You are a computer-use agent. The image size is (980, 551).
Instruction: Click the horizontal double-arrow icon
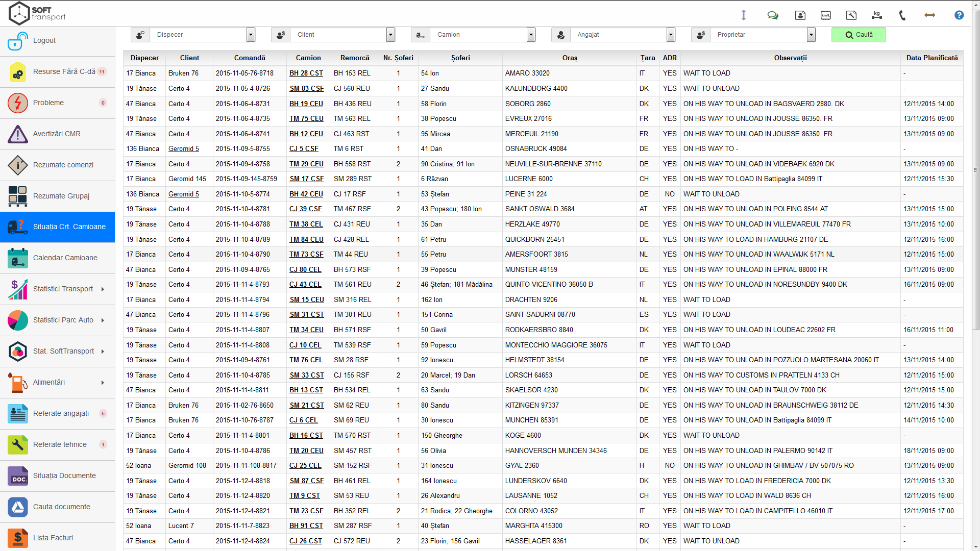[930, 15]
